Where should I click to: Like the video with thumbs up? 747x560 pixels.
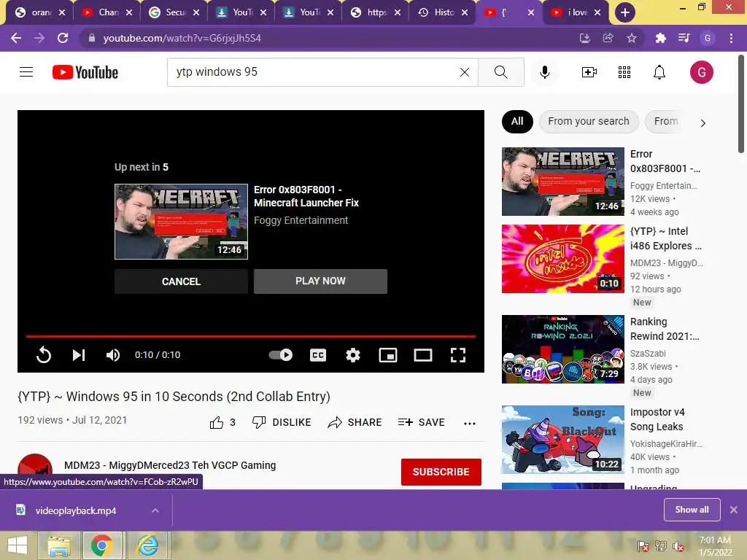[x=217, y=422]
